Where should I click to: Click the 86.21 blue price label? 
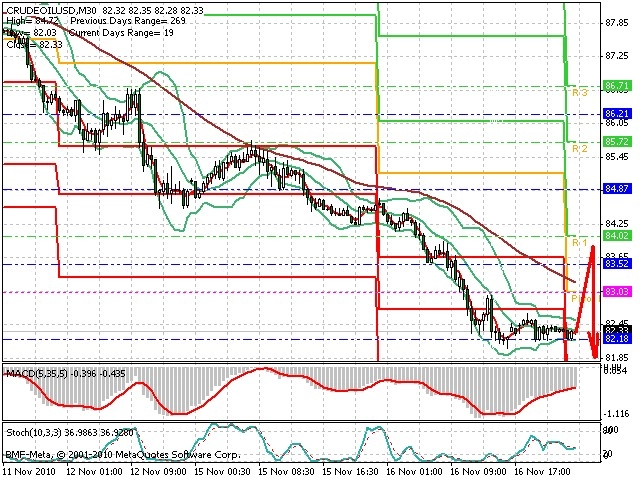[617, 114]
